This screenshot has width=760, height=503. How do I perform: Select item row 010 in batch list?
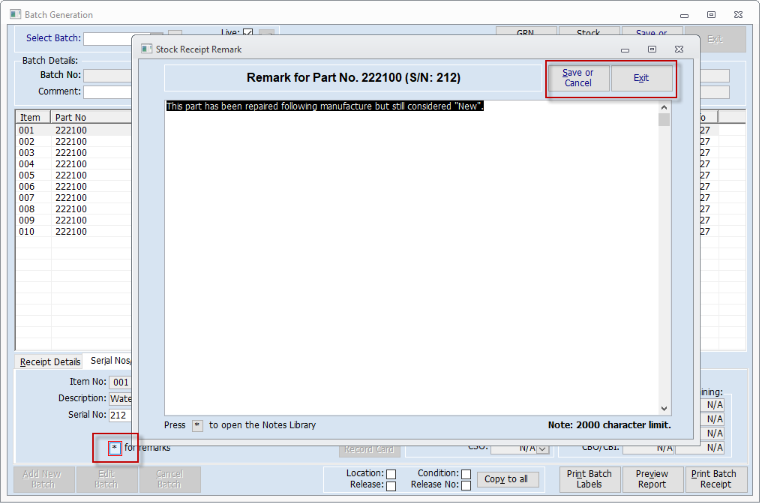tap(73, 232)
